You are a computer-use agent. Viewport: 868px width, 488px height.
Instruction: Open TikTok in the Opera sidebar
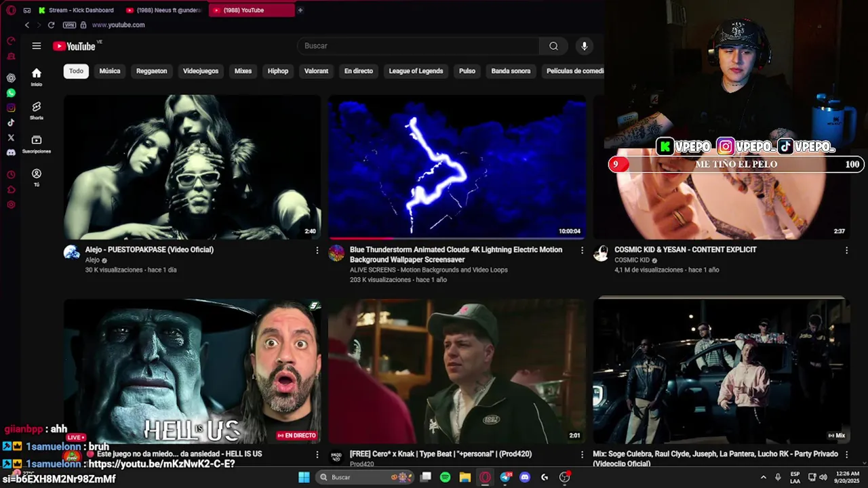[11, 123]
